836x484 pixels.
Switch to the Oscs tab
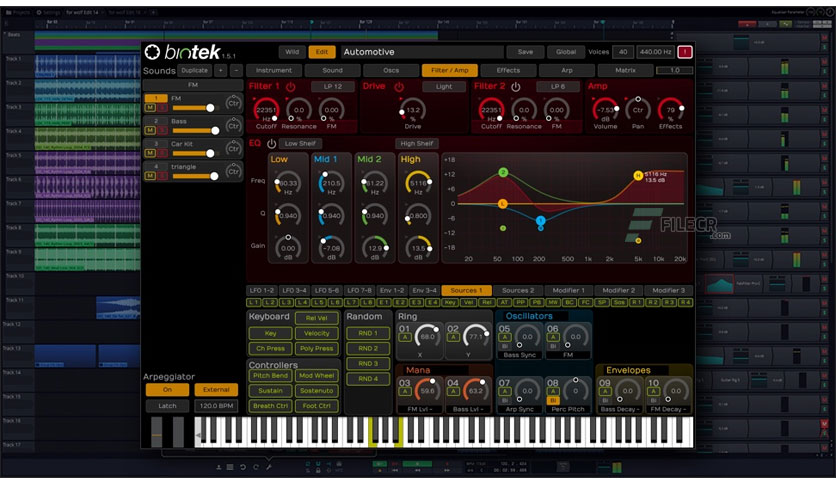tap(391, 70)
